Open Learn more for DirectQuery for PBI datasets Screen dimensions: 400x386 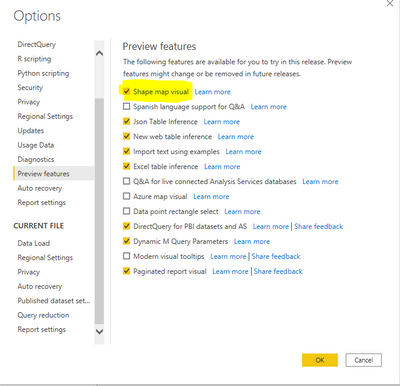[271, 227]
